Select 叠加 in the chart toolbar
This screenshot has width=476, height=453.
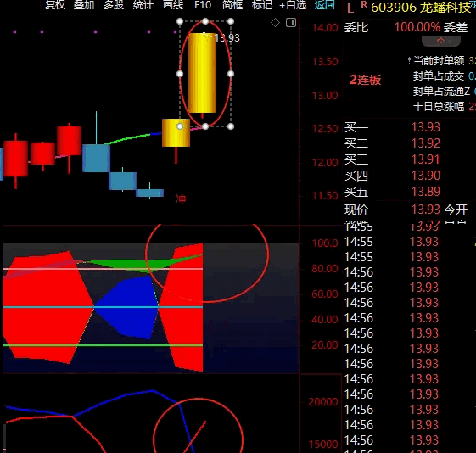pyautogui.click(x=84, y=5)
